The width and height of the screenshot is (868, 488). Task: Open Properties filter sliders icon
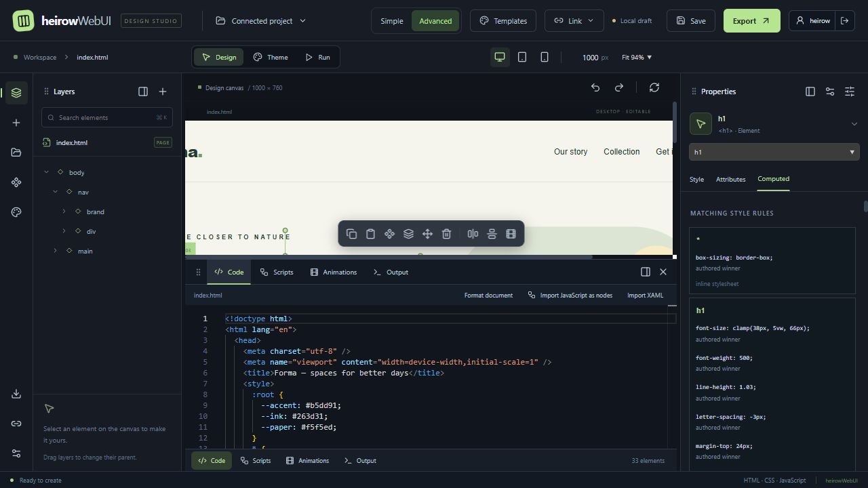click(830, 91)
